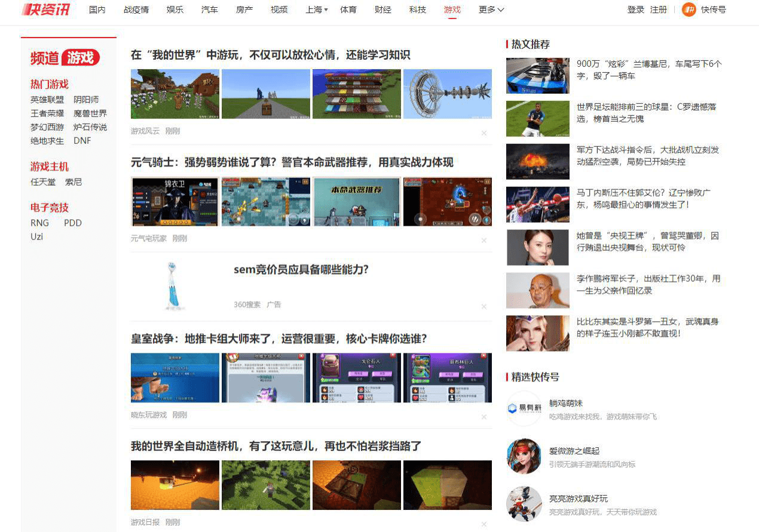The width and height of the screenshot is (759, 532).
Task: Click the 爱微游之崛起 avatar
Action: 524,457
